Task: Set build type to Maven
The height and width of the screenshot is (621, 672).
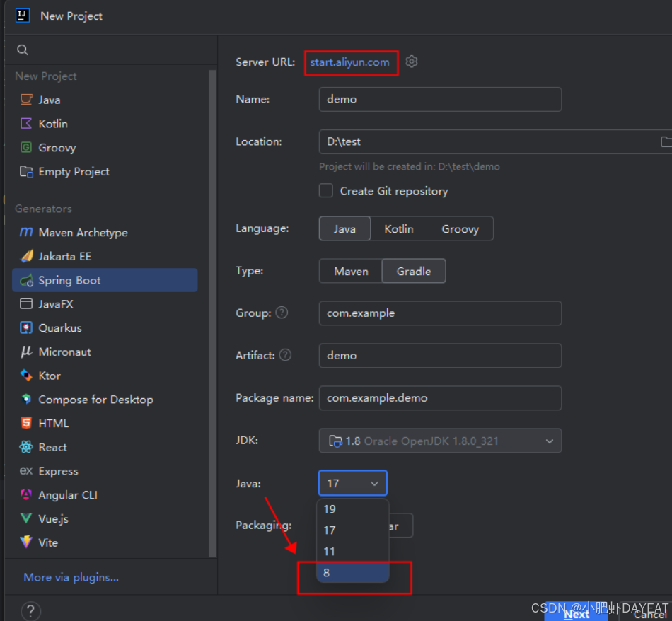Action: tap(351, 272)
